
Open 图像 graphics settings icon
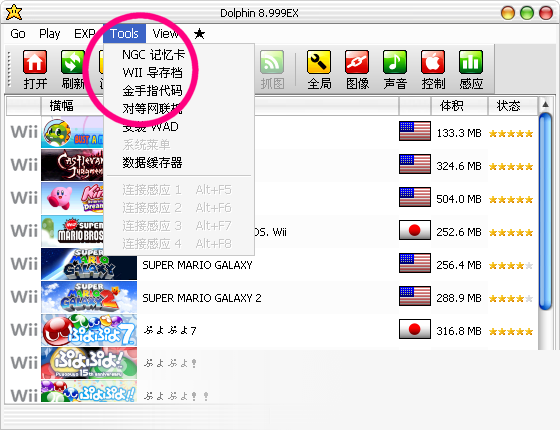[x=357, y=62]
